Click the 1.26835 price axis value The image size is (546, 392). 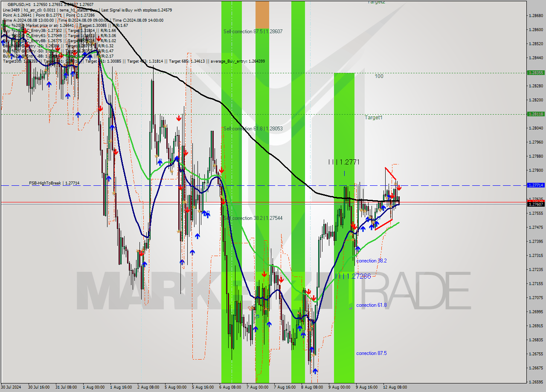click(x=535, y=340)
